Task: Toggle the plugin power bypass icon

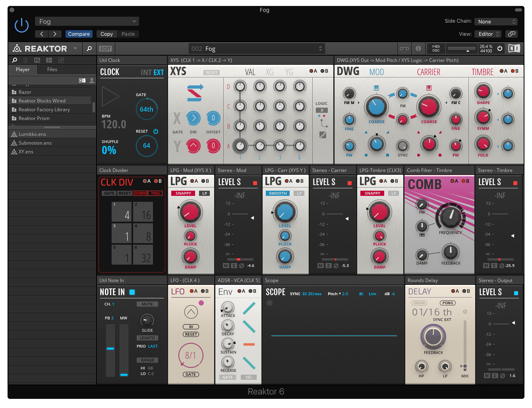Action: (21, 25)
